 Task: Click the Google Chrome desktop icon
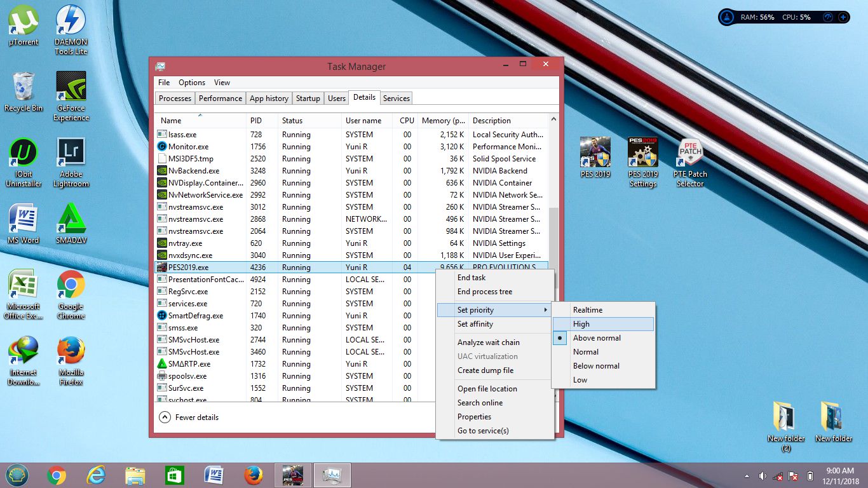click(x=71, y=295)
